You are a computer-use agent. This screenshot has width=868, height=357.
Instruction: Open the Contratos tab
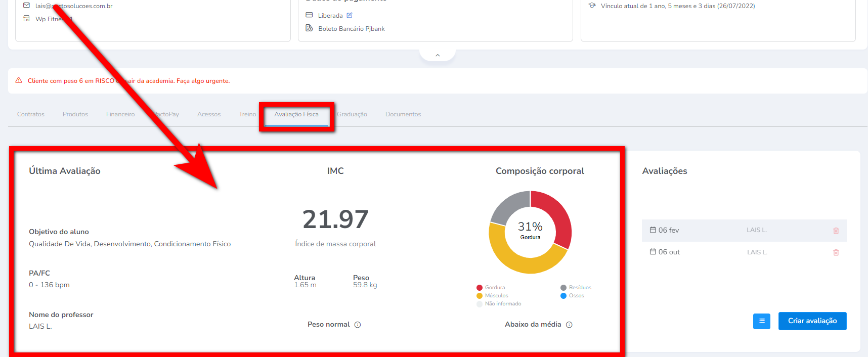click(31, 114)
